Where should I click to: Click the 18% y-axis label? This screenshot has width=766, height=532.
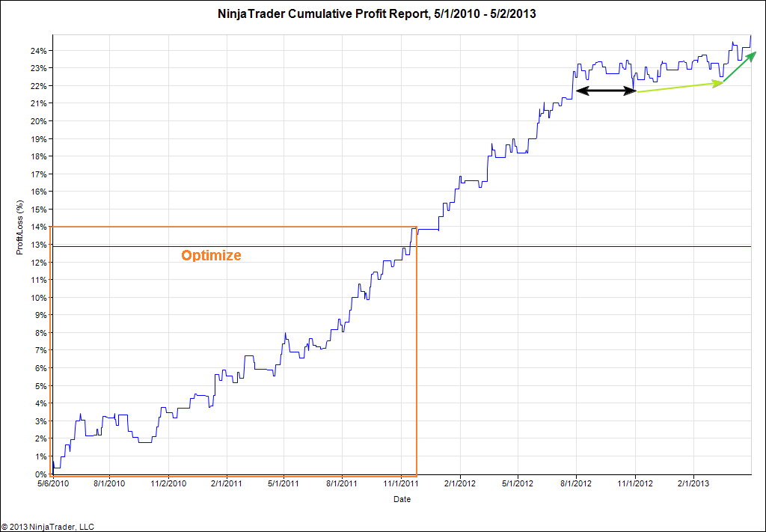point(39,156)
